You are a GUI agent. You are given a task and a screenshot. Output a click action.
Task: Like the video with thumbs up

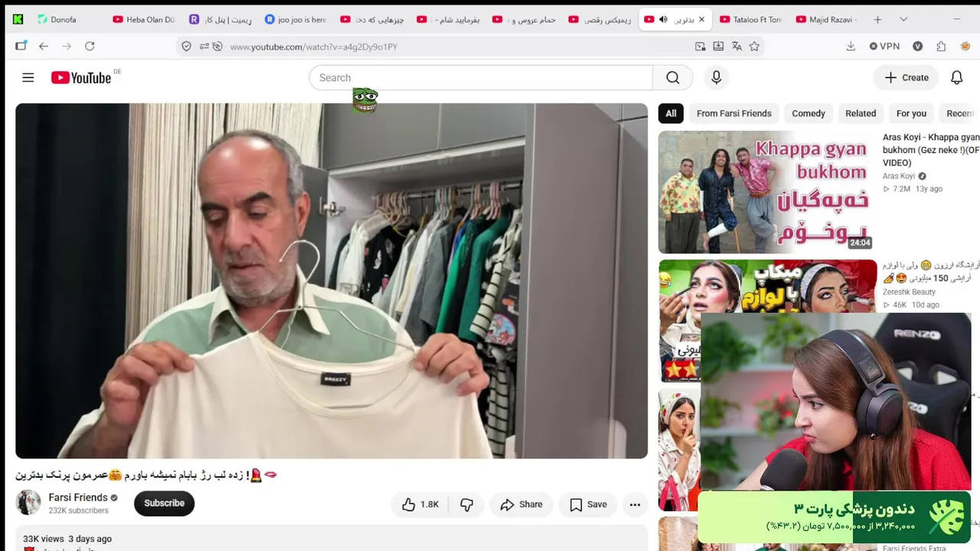tap(420, 504)
